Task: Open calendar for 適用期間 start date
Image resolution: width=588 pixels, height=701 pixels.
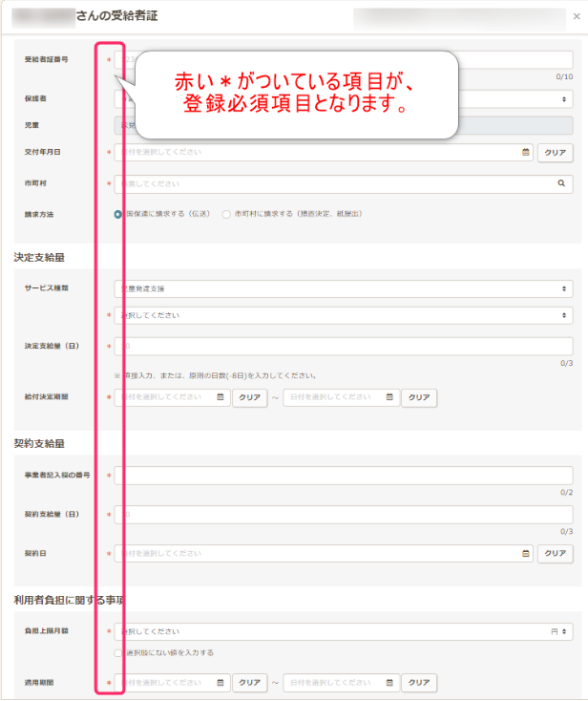Action: point(220,683)
